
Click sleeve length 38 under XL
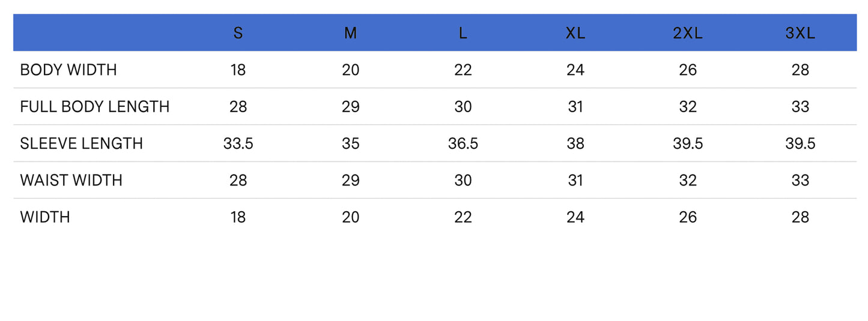tap(575, 143)
